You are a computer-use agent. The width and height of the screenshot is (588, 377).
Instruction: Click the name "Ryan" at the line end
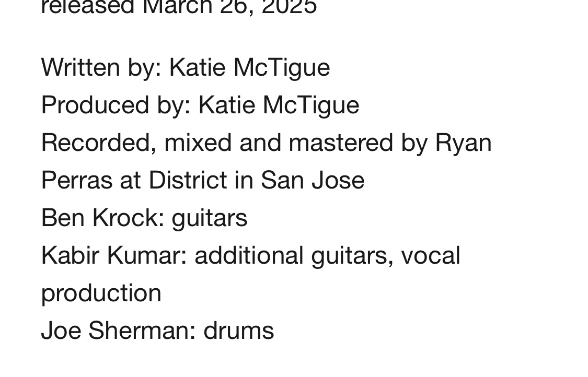(463, 143)
